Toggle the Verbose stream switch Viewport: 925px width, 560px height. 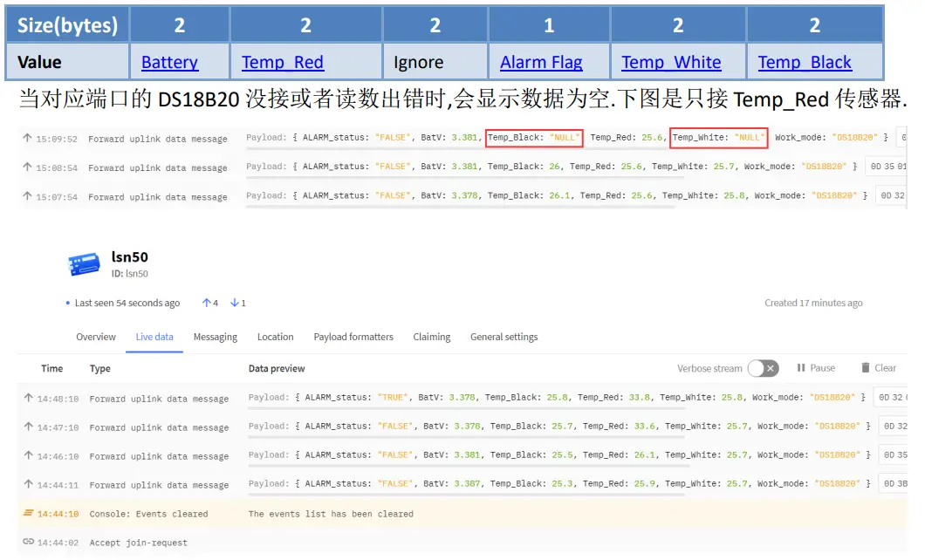pyautogui.click(x=763, y=368)
